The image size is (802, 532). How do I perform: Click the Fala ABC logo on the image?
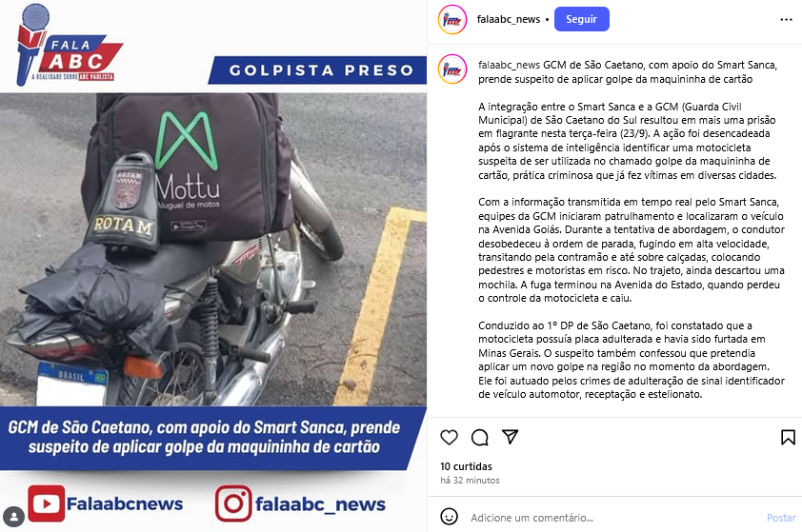[x=68, y=46]
